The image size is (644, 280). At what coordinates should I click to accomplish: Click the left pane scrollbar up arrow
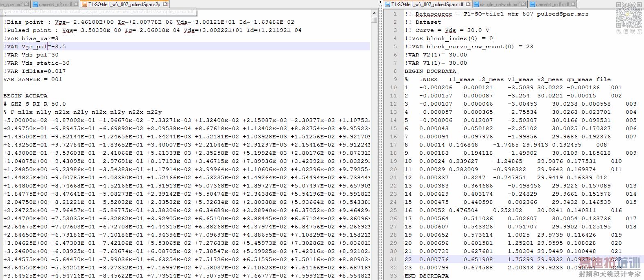pyautogui.click(x=374, y=13)
